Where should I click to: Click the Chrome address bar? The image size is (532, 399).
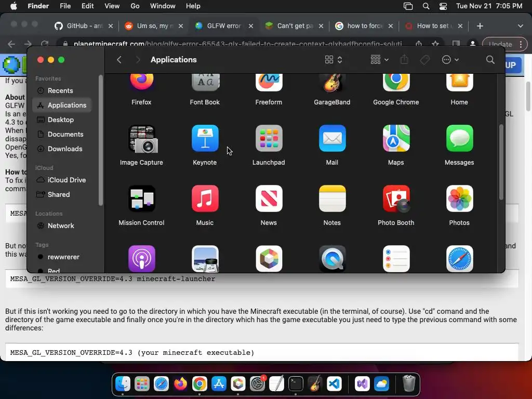pyautogui.click(x=237, y=44)
